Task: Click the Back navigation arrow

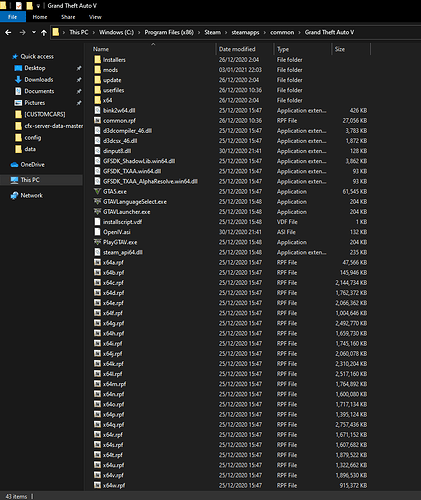Action: point(8,32)
